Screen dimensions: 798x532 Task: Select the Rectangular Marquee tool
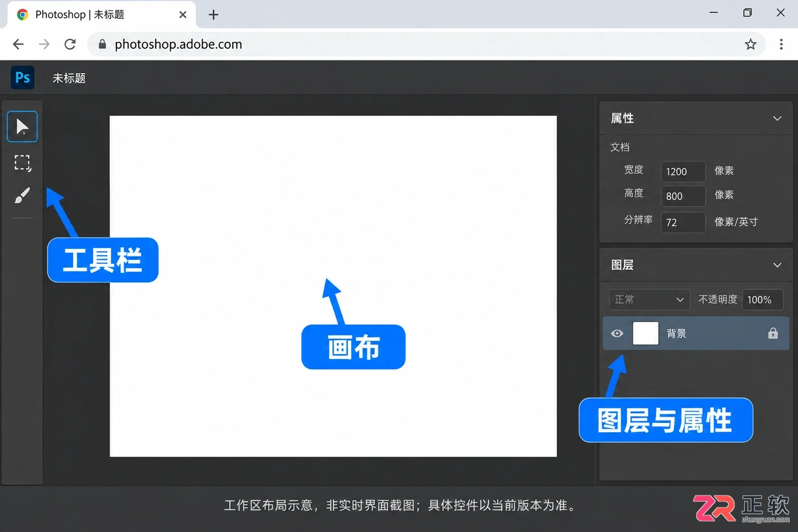click(22, 162)
